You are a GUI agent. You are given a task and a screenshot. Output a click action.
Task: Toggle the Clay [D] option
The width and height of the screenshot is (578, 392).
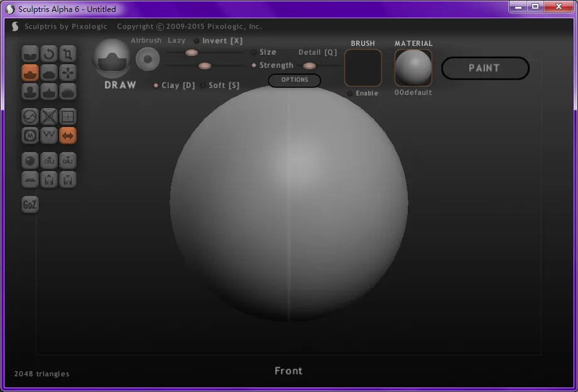click(x=174, y=85)
